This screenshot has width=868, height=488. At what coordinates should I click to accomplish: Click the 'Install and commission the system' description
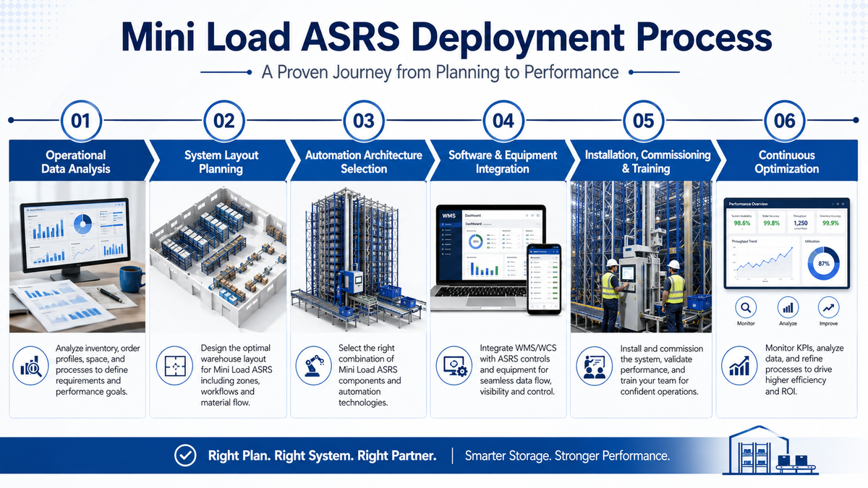pos(660,371)
